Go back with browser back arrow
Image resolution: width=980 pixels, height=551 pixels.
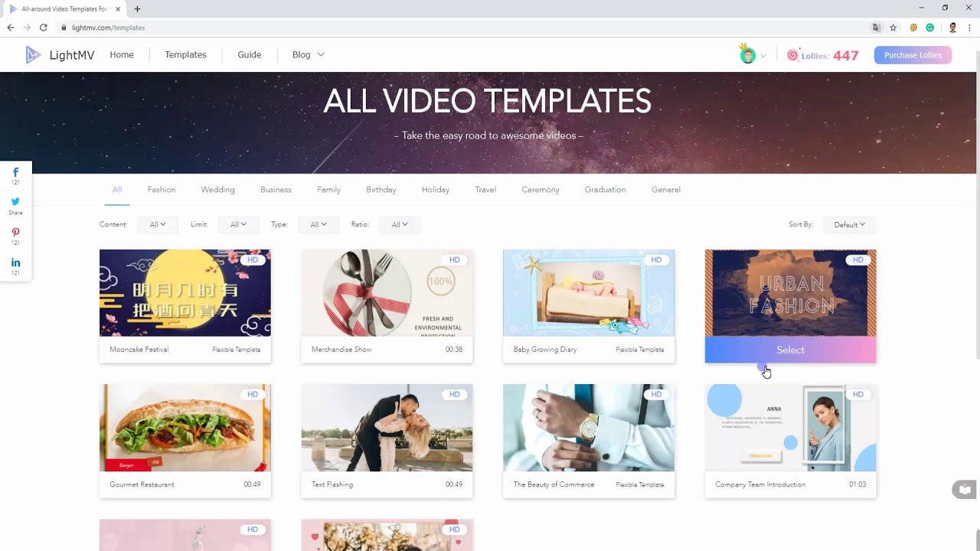pos(10,28)
